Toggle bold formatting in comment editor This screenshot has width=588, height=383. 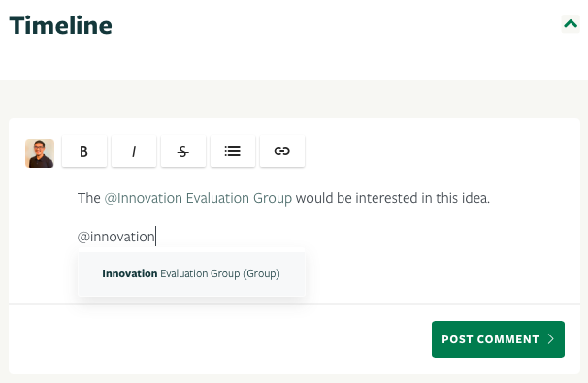tap(84, 151)
